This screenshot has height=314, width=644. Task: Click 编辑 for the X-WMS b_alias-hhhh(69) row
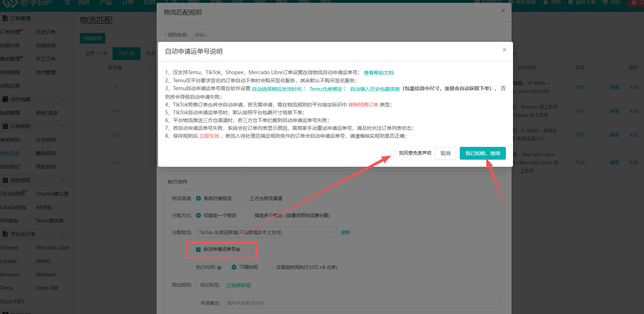pos(614,87)
